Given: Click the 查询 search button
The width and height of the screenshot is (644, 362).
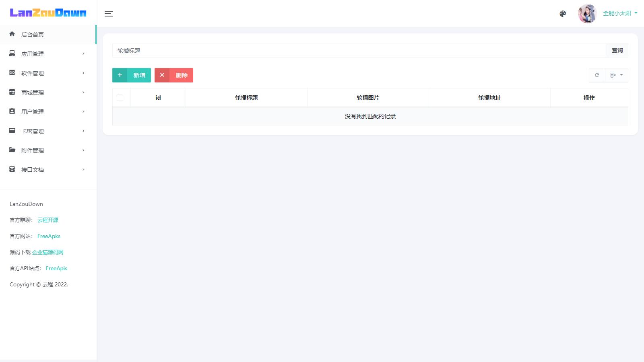Looking at the screenshot, I should click(x=617, y=50).
